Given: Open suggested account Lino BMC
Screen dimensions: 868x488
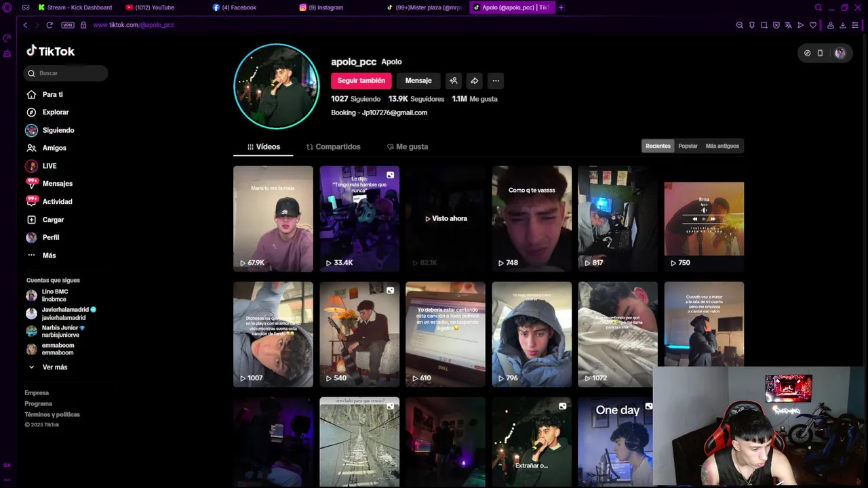Looking at the screenshot, I should (x=47, y=296).
